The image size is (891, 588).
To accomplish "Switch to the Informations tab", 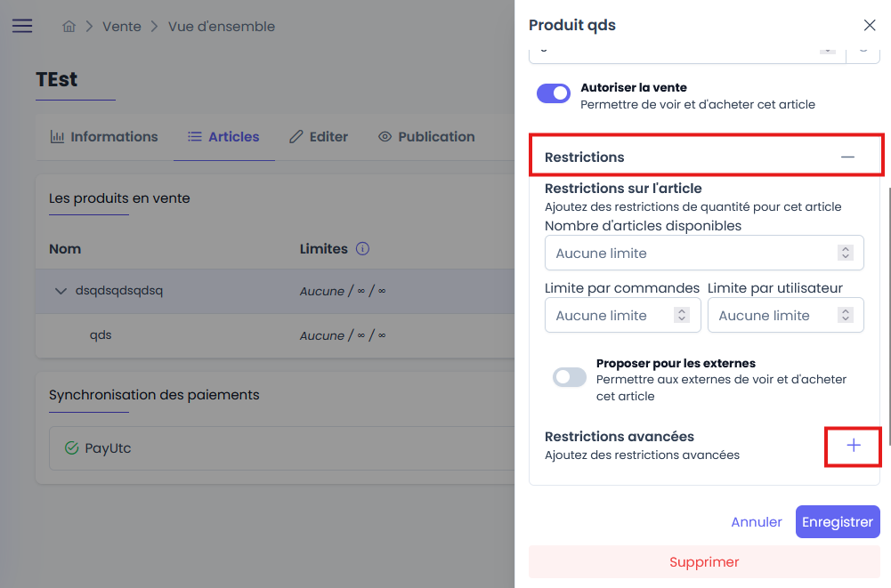I will coord(104,137).
